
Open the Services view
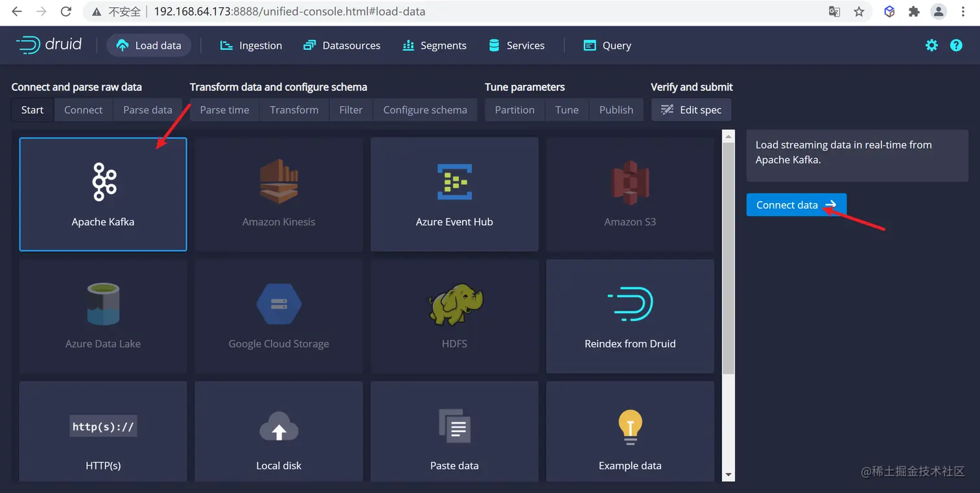[517, 45]
